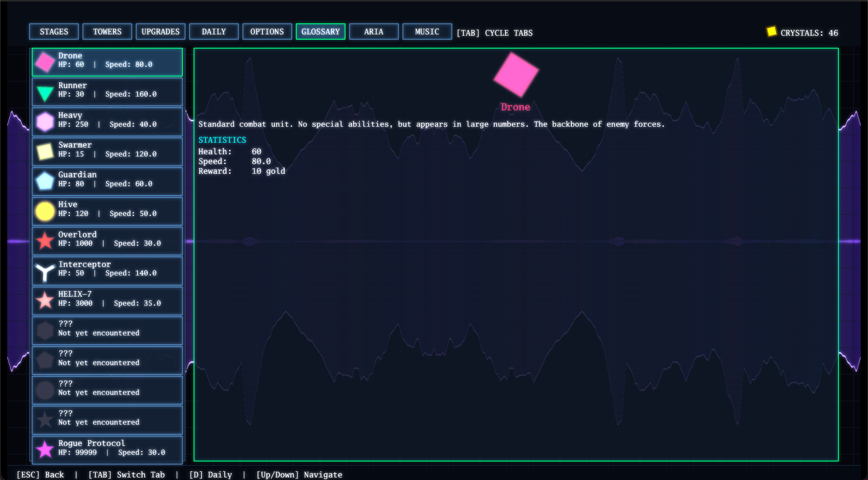Image resolution: width=868 pixels, height=480 pixels.
Task: Click the Heavy hexagon enemy icon
Action: point(44,122)
